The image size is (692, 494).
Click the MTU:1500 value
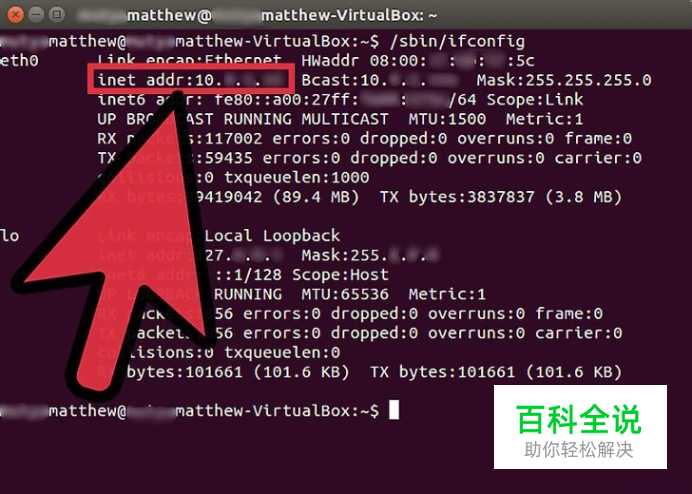tap(447, 119)
